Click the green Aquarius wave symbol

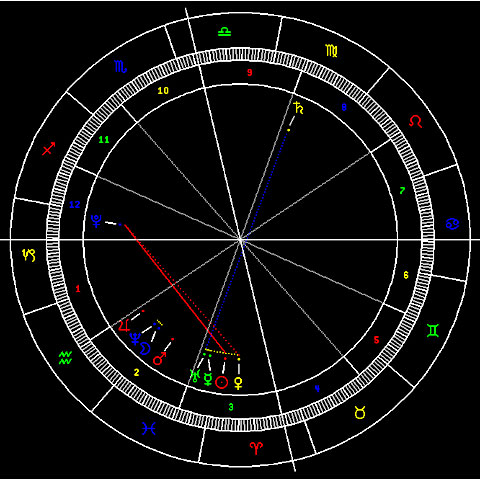(x=65, y=358)
